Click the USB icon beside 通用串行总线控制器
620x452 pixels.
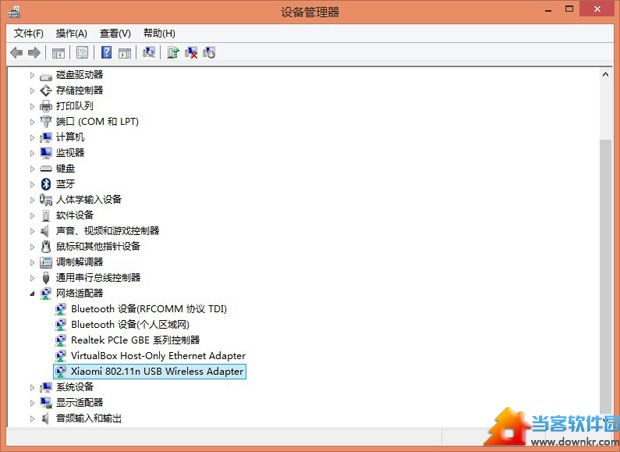click(x=46, y=278)
